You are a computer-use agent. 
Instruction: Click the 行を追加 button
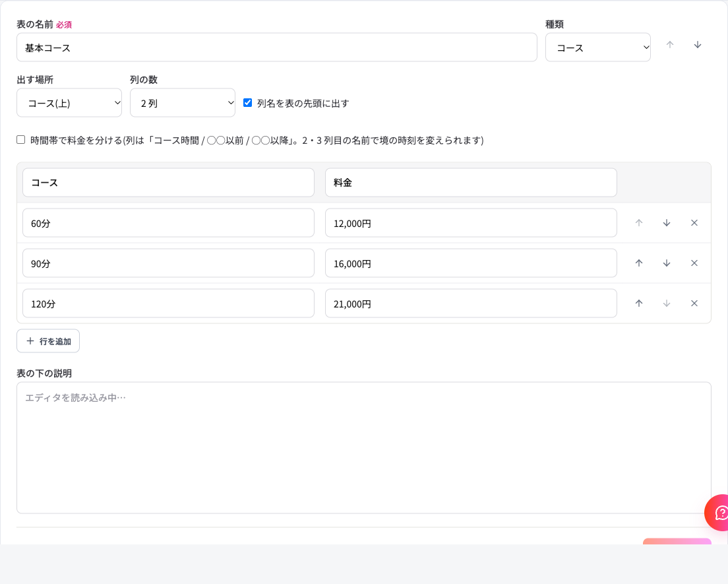(x=48, y=341)
